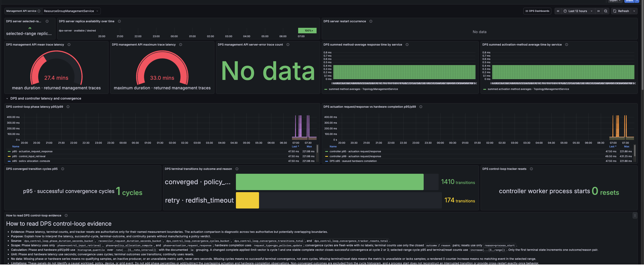Click DPS management API maximum trace latency title
The width and height of the screenshot is (644, 269).
[144, 45]
